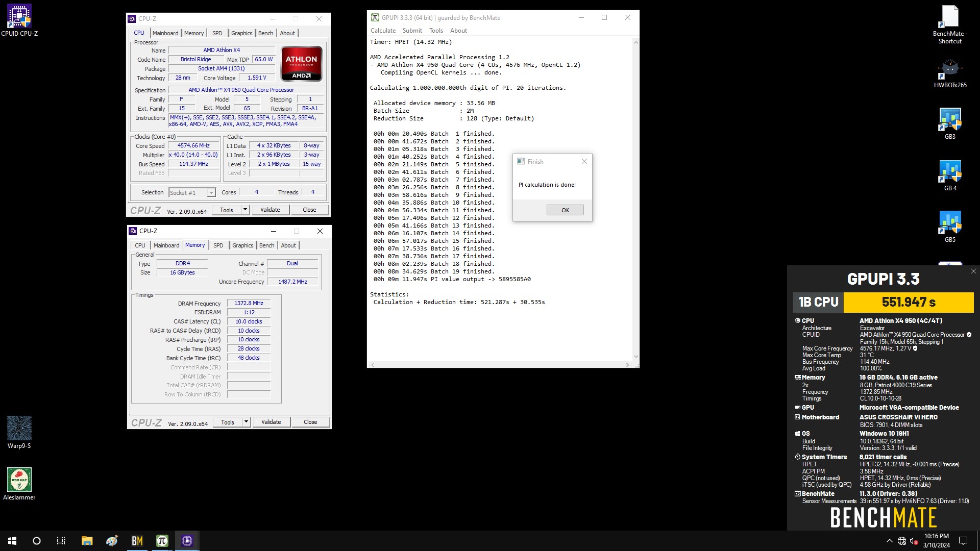Open the CPUID CPU-Z desktop shortcut
The image size is (980, 551).
[x=19, y=20]
